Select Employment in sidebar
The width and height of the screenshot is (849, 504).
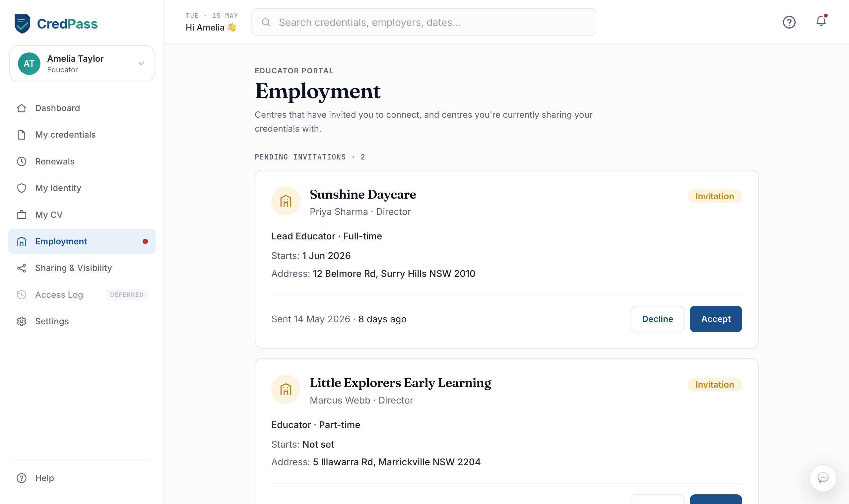[x=82, y=241]
